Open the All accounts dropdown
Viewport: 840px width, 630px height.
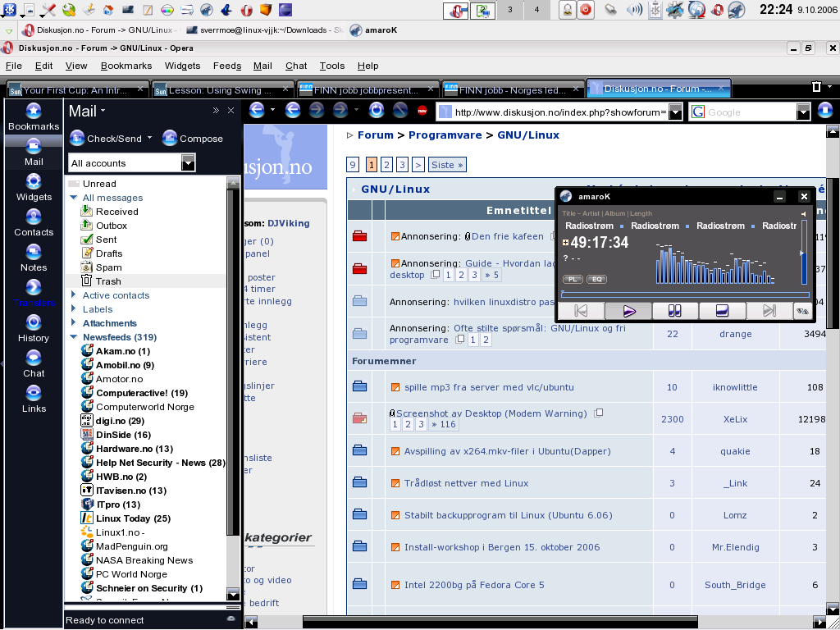click(x=188, y=163)
